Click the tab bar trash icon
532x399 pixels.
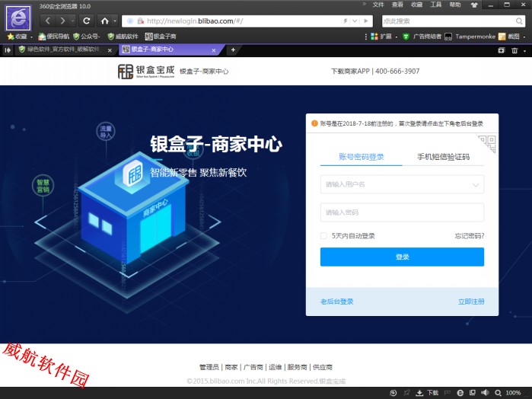pyautogui.click(x=514, y=50)
